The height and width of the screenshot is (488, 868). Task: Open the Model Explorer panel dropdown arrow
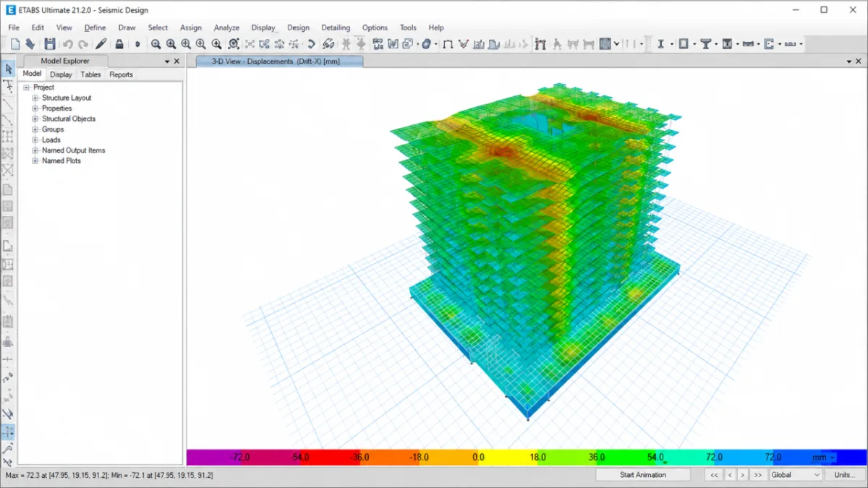(x=167, y=61)
